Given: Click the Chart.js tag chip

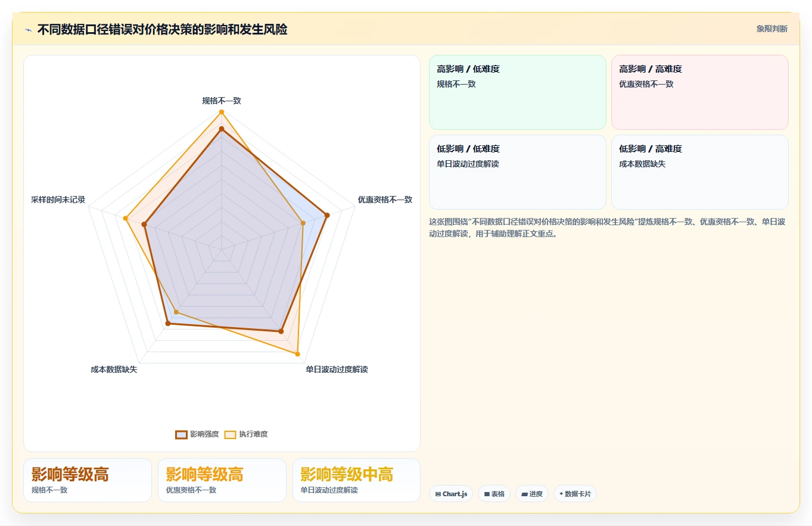Looking at the screenshot, I should [451, 494].
